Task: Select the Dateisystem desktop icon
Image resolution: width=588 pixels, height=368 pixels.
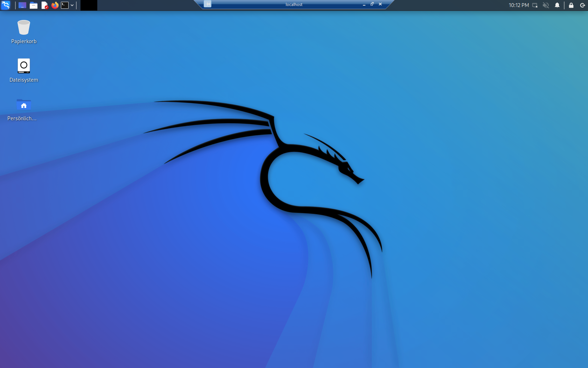Action: click(24, 66)
